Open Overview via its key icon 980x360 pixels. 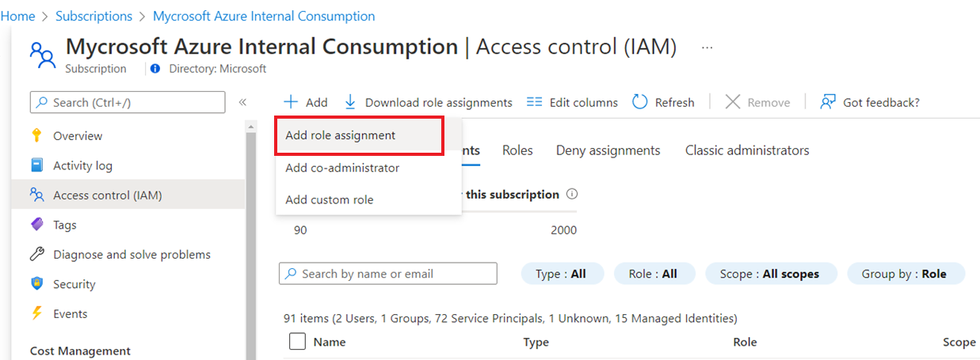pos(36,135)
